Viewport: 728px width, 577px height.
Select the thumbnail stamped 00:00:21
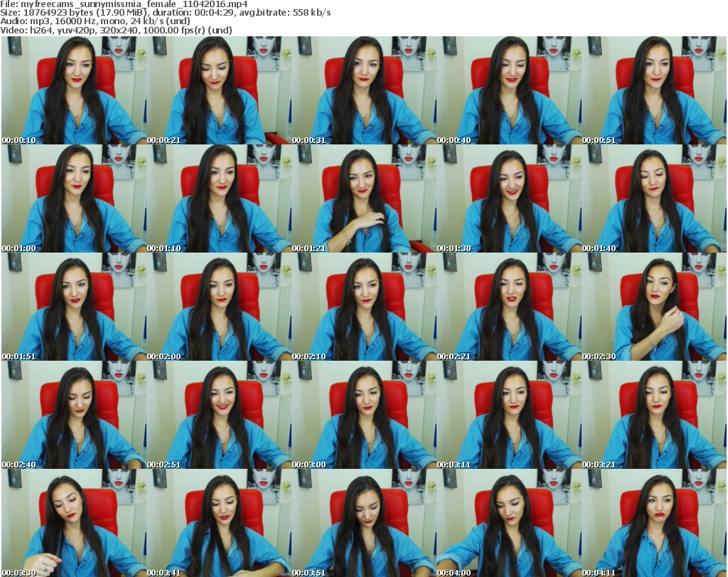[219, 90]
